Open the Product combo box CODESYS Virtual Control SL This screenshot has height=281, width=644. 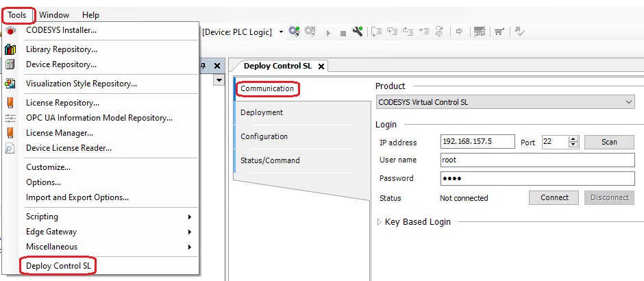coord(506,102)
